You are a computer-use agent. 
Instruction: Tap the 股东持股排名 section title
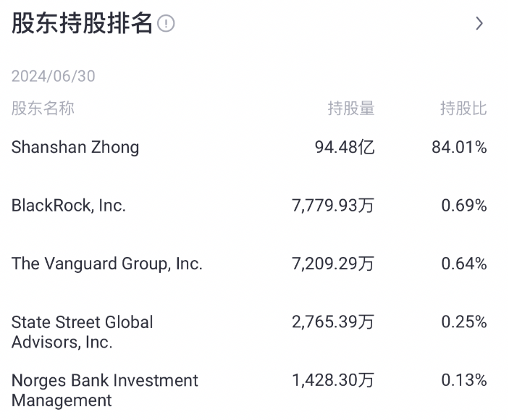pos(82,24)
